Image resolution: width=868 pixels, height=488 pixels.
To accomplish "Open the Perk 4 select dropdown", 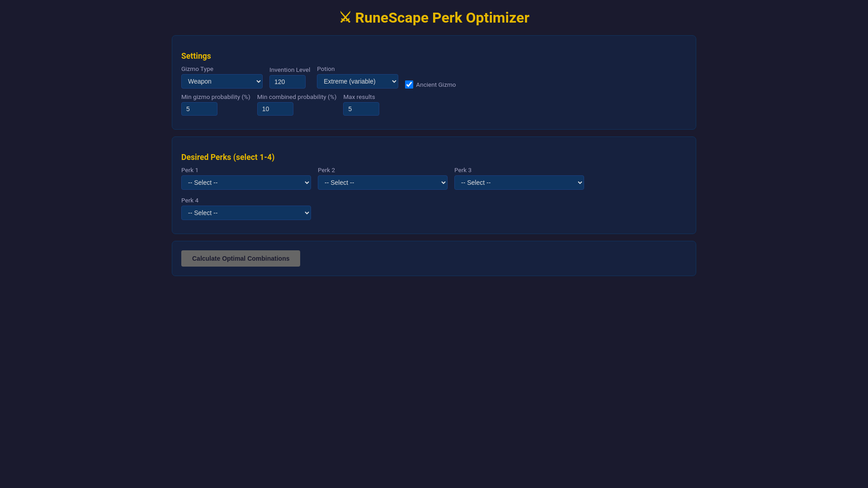I will point(246,213).
